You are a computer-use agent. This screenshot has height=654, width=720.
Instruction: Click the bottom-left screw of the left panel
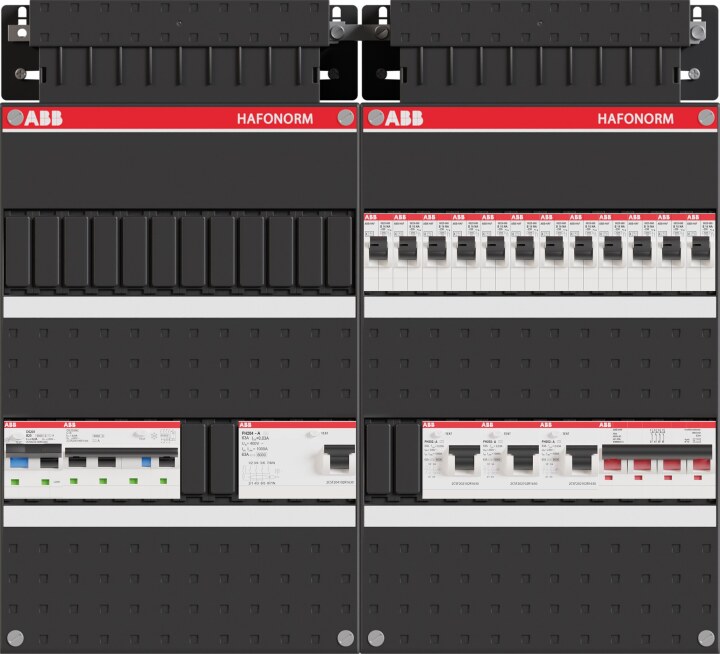15,638
